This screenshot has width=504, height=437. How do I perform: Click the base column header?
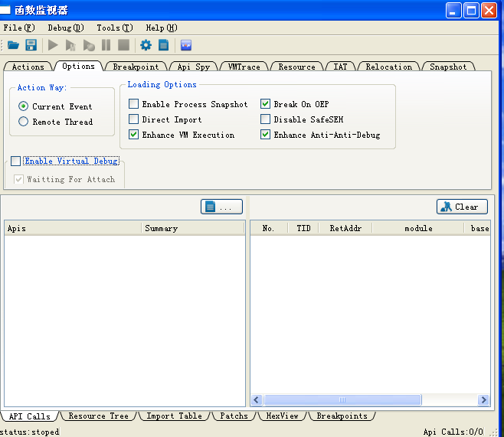point(477,228)
